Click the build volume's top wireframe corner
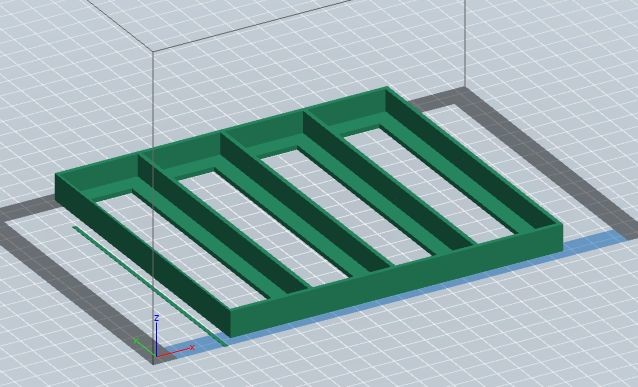The height and width of the screenshot is (387, 638). (x=153, y=51)
